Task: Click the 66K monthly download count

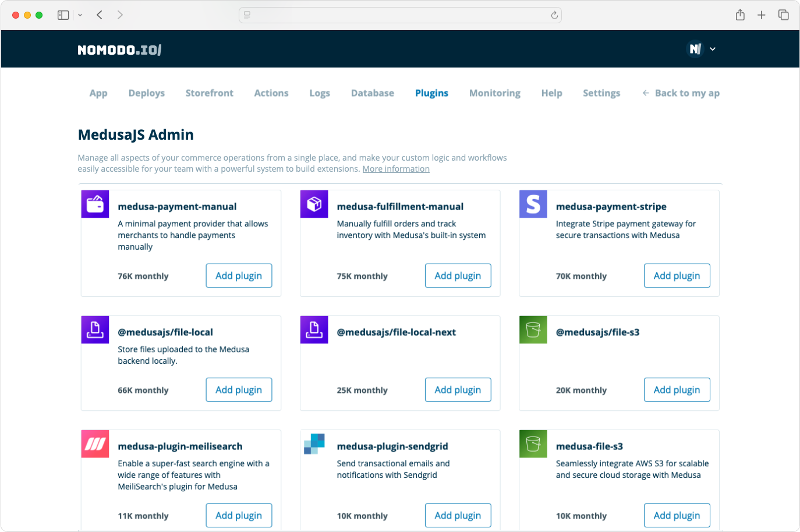Action: click(143, 391)
